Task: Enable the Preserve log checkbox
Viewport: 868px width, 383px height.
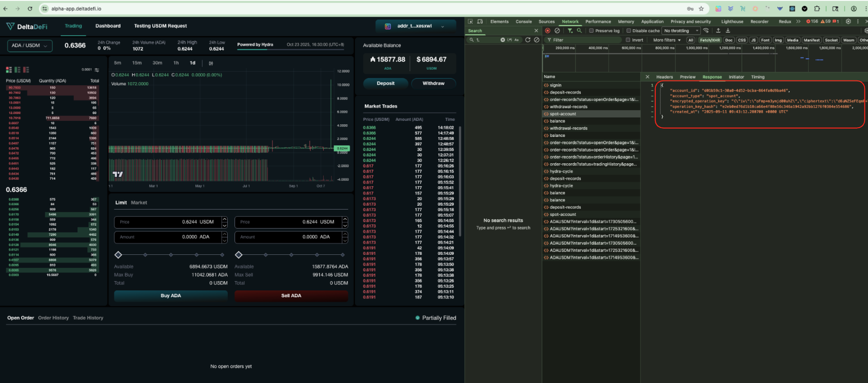Action: tap(592, 31)
